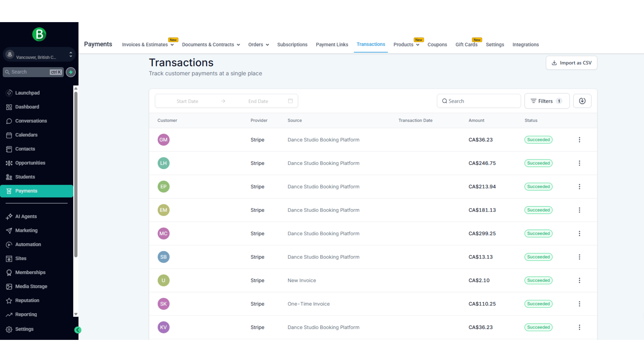Click the download icon next to Filters
This screenshot has width=644, height=362.
582,101
